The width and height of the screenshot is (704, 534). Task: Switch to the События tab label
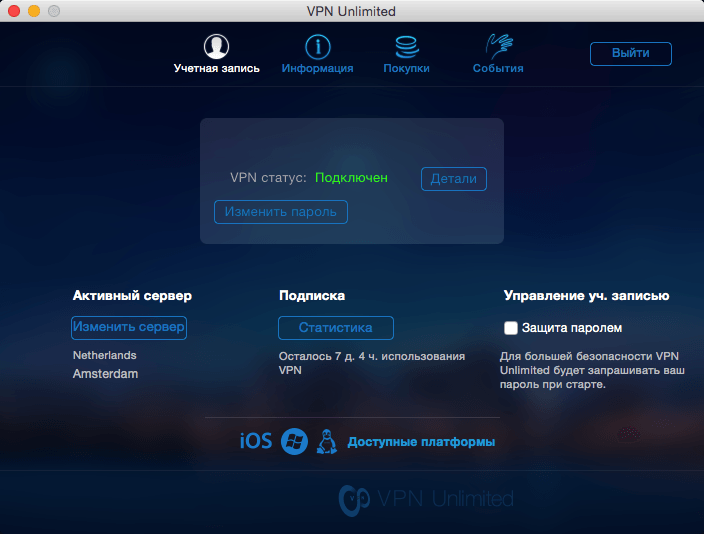pos(498,68)
